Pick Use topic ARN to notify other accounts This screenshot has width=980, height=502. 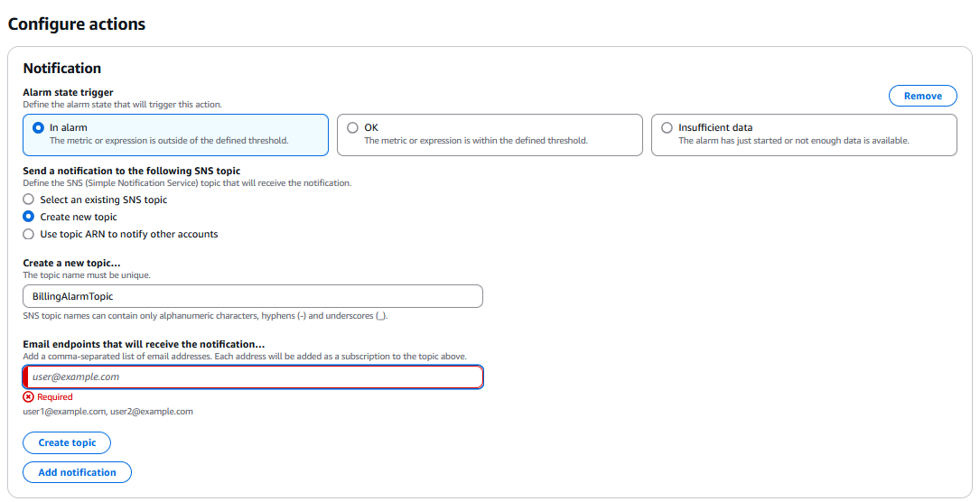click(x=29, y=234)
